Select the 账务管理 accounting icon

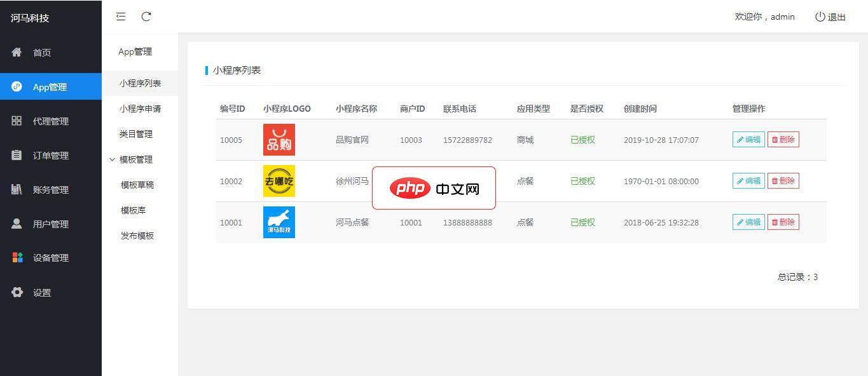pyautogui.click(x=17, y=189)
